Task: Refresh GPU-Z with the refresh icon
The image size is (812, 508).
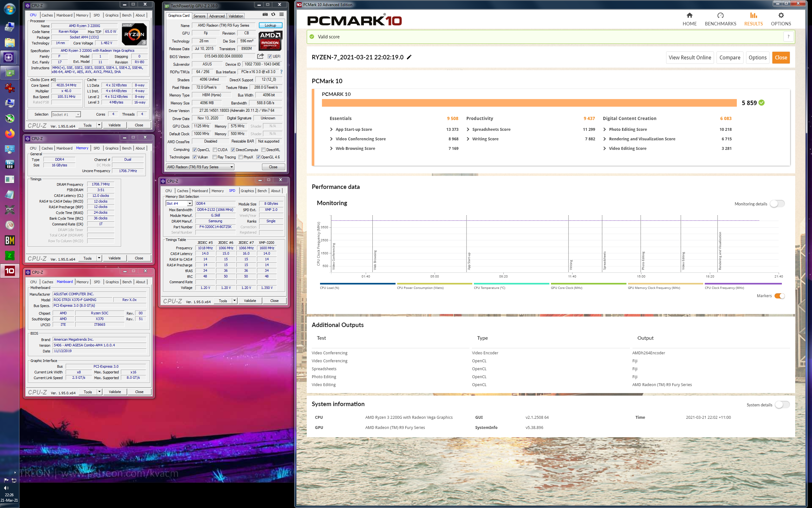Action: click(273, 15)
